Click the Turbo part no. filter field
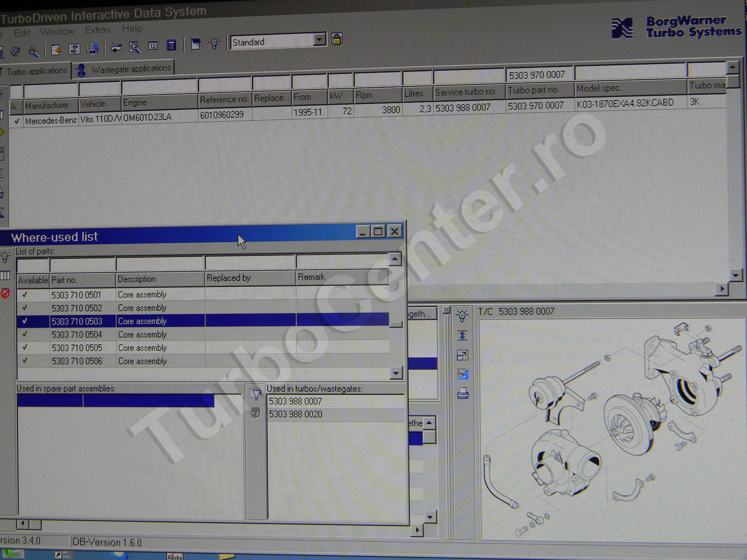Image resolution: width=747 pixels, height=560 pixels. tap(539, 75)
